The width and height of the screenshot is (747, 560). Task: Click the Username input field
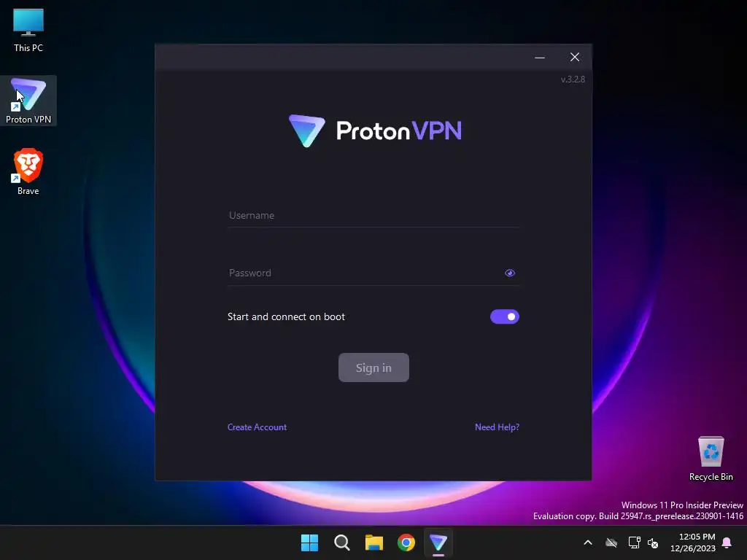click(373, 215)
